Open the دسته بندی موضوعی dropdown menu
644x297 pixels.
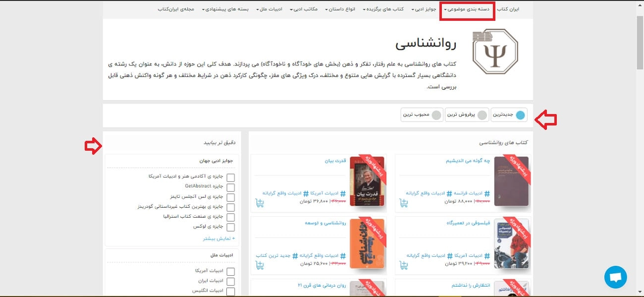point(466,9)
